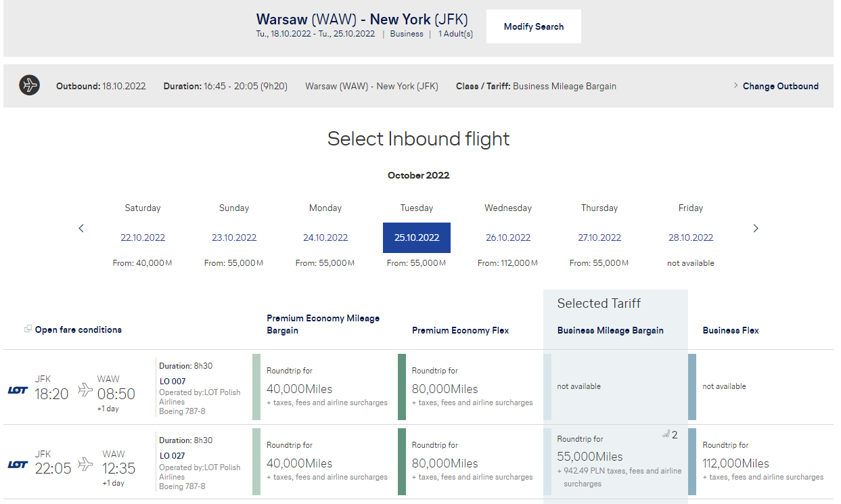Click LO 007 Business Flex 'not available' cell

(x=761, y=387)
